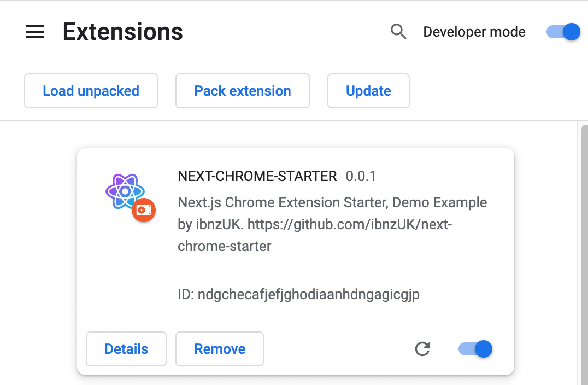Select the NEXT-CHROME-STARTER extension name
This screenshot has height=385, width=588.
tap(257, 176)
